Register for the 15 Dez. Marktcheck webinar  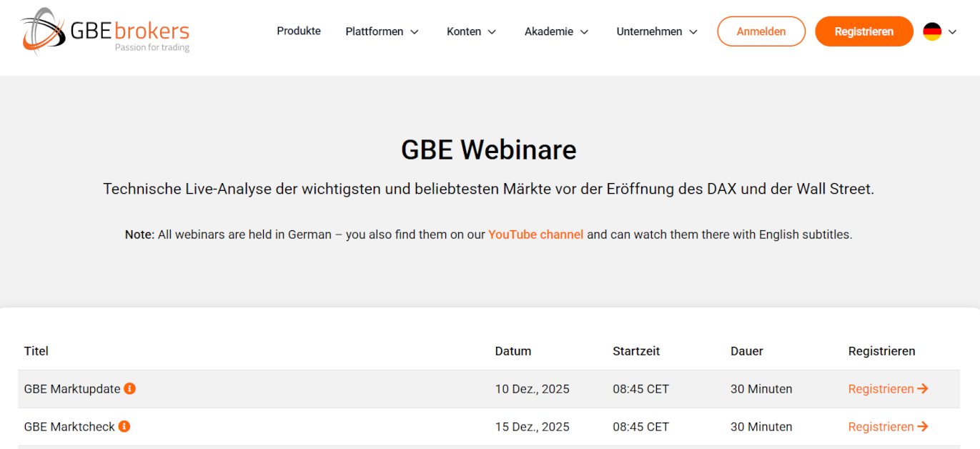pos(881,427)
